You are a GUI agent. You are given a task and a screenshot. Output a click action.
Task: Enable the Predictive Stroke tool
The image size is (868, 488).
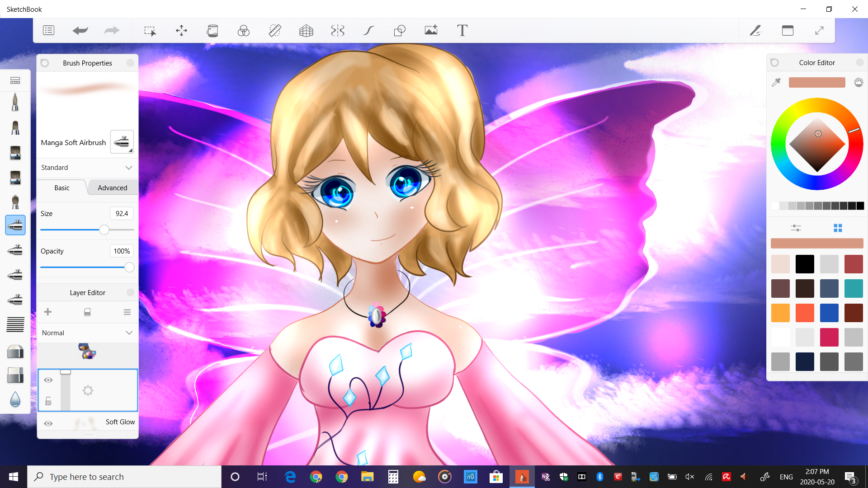368,30
